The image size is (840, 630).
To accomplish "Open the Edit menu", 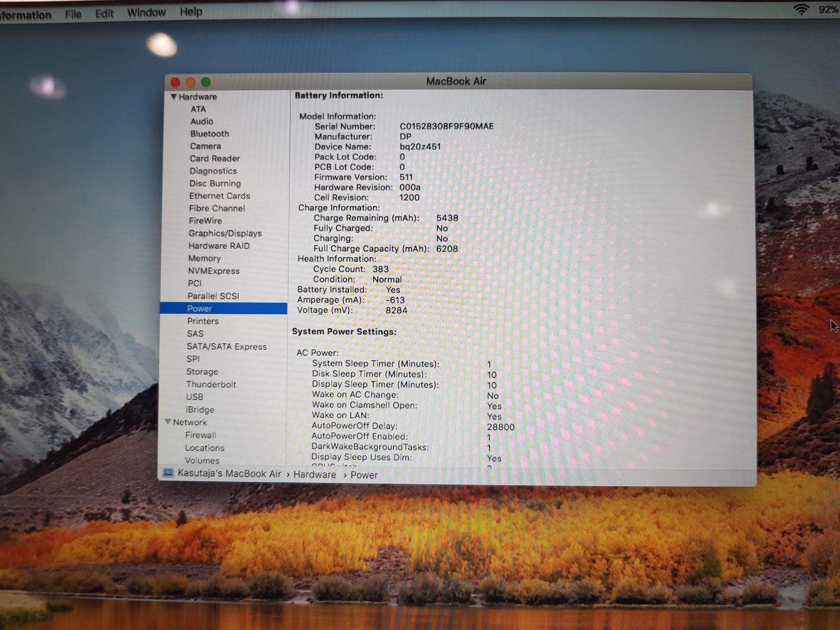I will click(x=104, y=13).
